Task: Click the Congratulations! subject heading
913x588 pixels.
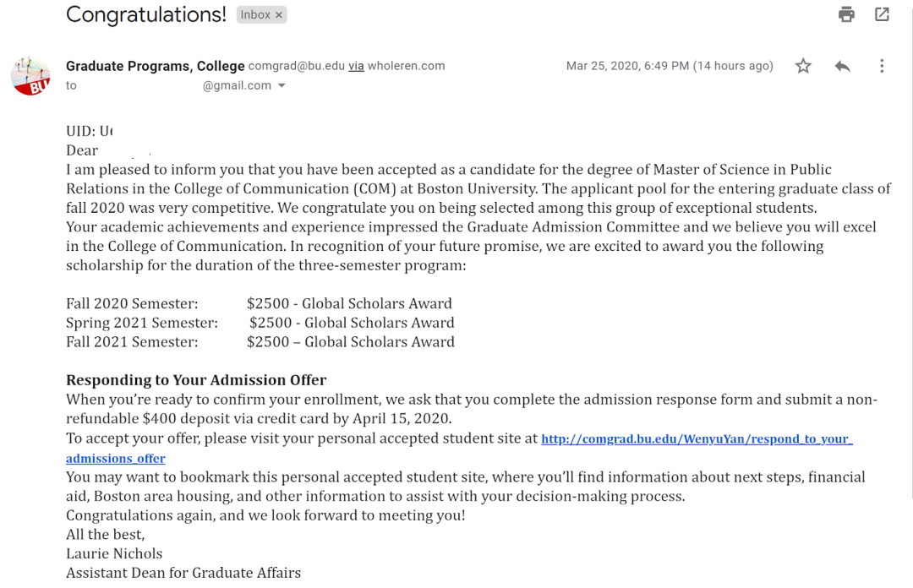Action: [x=145, y=14]
